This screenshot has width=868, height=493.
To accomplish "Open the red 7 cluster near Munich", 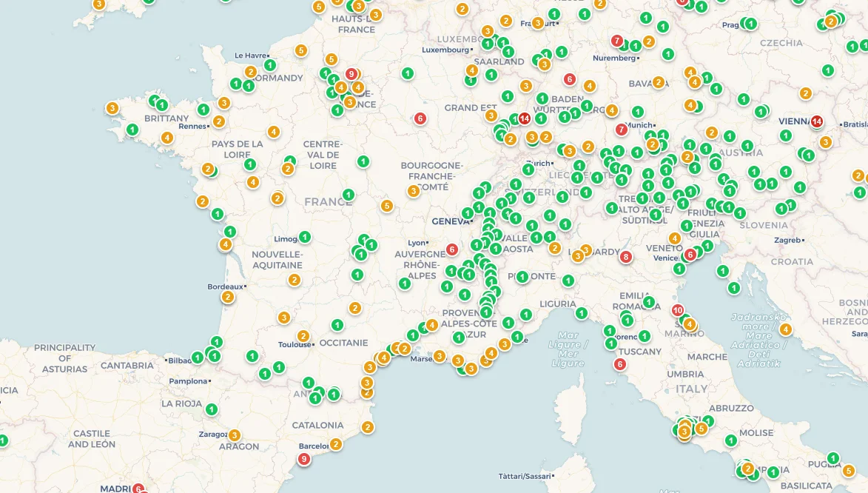I will coord(622,129).
